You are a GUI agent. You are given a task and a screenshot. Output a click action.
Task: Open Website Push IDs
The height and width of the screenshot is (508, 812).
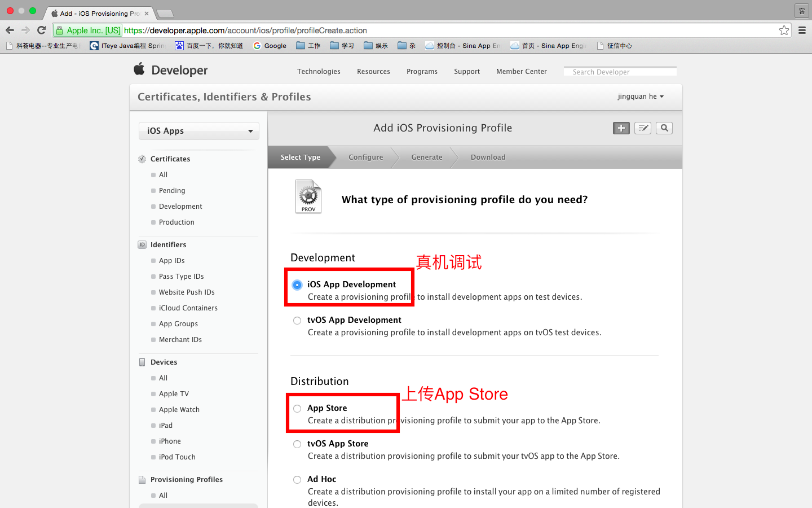187,292
